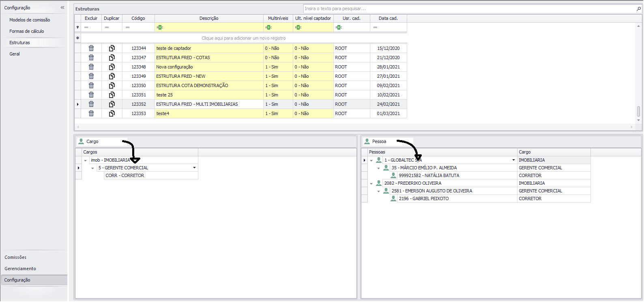
Task: Select 2196 - GABRIEL PEIXOTO row
Action: point(457,198)
